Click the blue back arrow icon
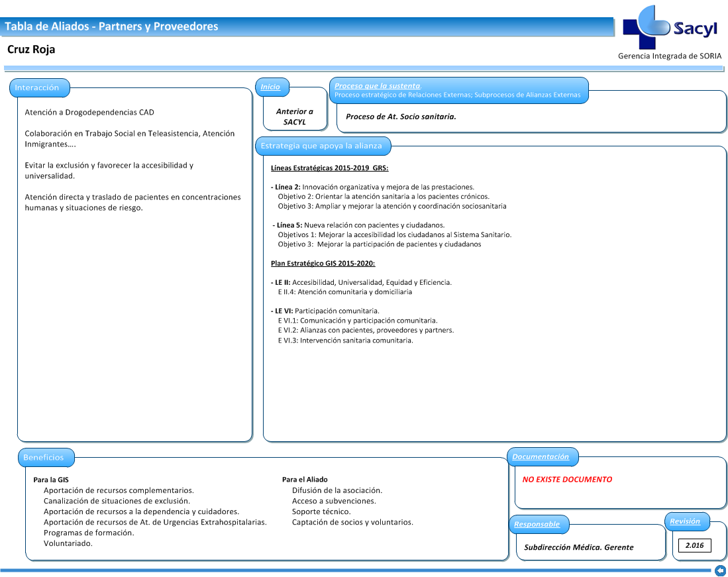This screenshot has width=728, height=577. pyautogui.click(x=720, y=570)
